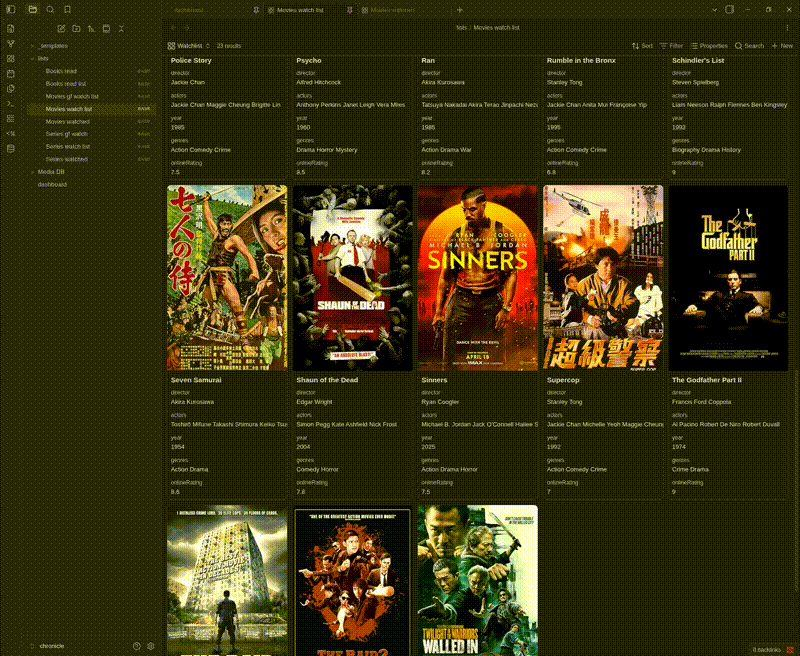Open vault help icon

pyautogui.click(x=137, y=646)
